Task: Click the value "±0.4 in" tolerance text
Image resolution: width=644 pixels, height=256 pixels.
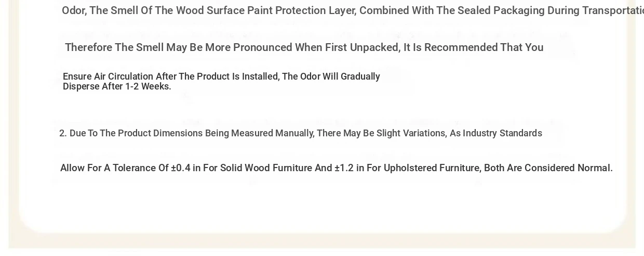Action: pos(186,168)
